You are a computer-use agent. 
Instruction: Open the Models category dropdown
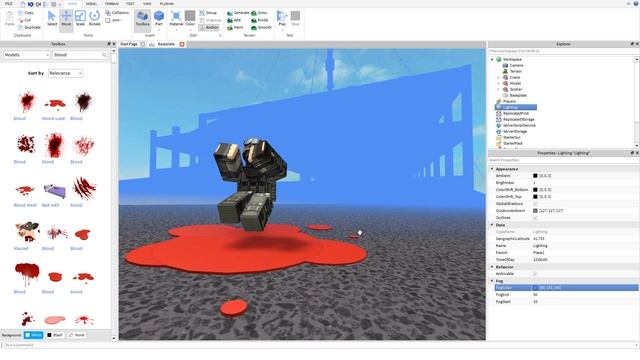[x=27, y=55]
